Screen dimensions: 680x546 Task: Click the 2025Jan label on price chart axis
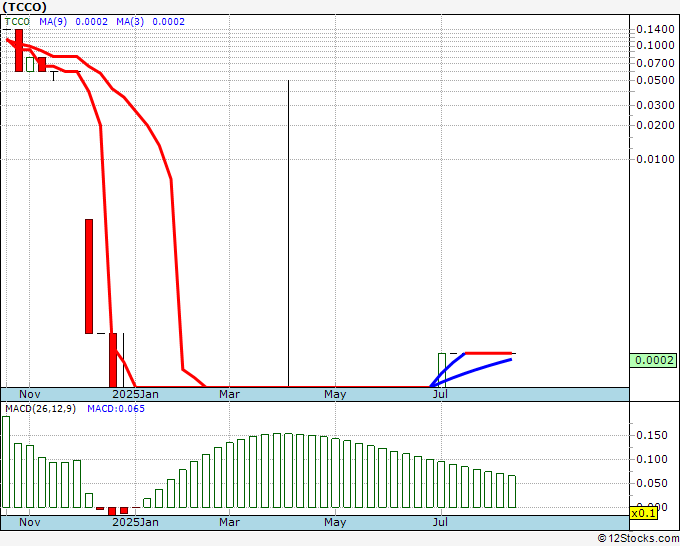click(134, 394)
